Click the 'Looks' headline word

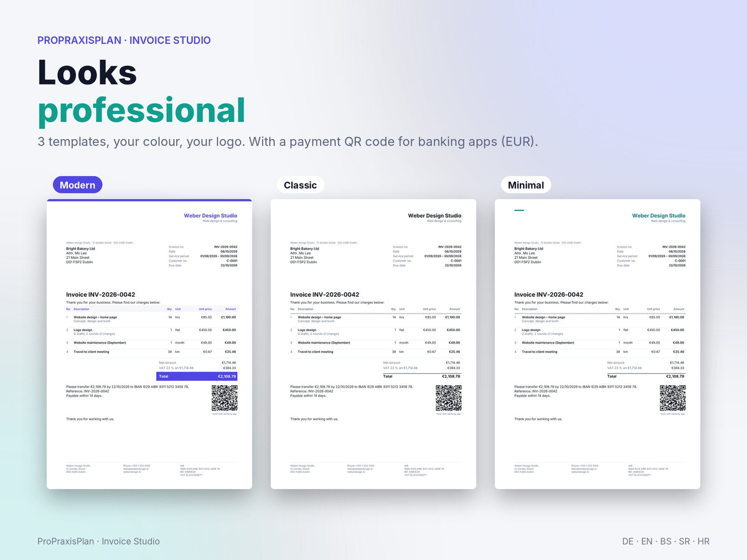pos(87,72)
